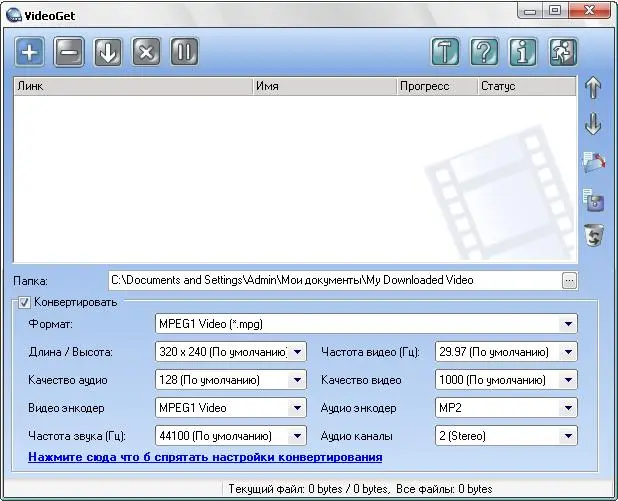Minimize the VideoGet window

(x=530, y=11)
